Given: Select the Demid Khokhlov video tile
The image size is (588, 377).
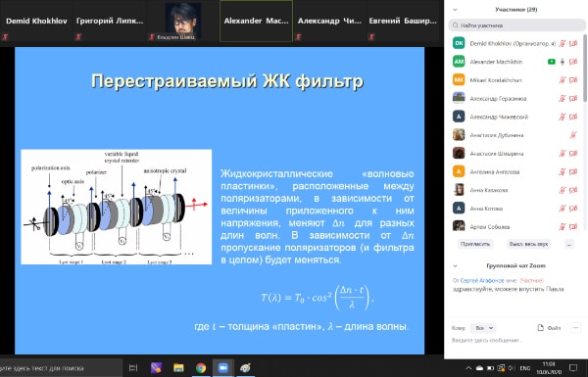Looking at the screenshot, I should [x=36, y=21].
